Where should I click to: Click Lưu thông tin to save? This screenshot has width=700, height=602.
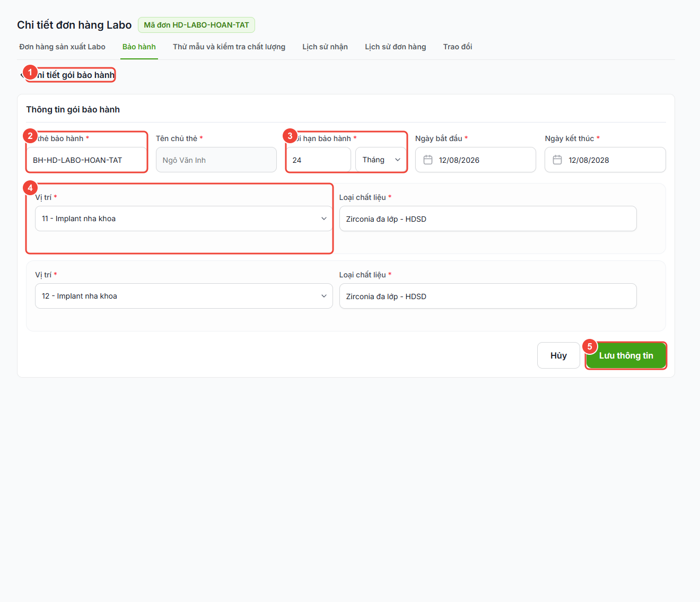coord(626,355)
